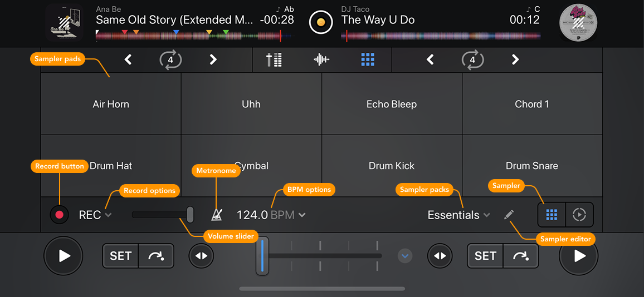Tap the Drum Hat pad

click(111, 166)
